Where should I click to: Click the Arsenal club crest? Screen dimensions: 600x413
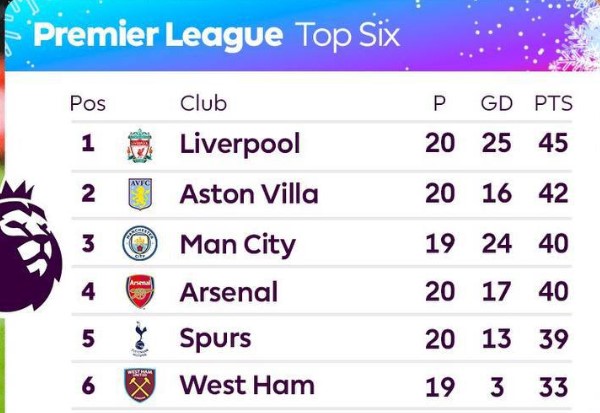pos(139,292)
